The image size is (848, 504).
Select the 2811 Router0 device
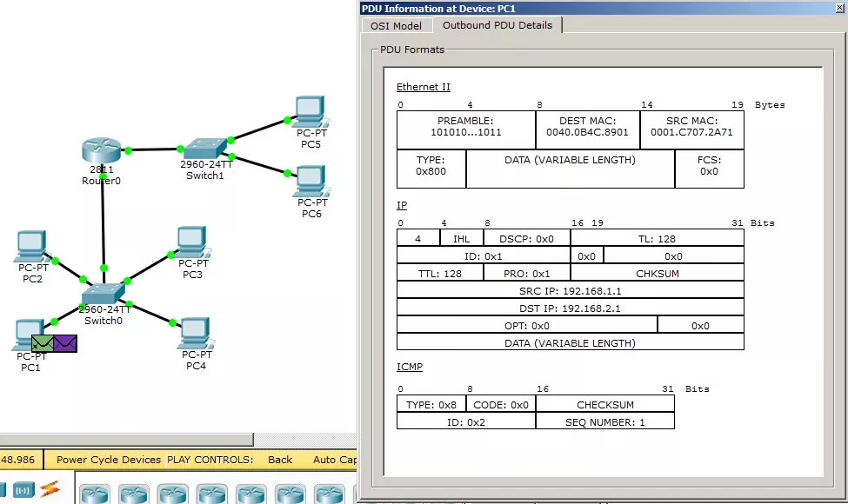pyautogui.click(x=101, y=150)
